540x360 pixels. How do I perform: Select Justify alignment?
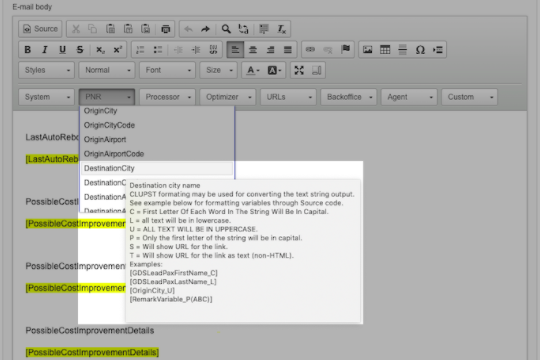pyautogui.click(x=288, y=50)
